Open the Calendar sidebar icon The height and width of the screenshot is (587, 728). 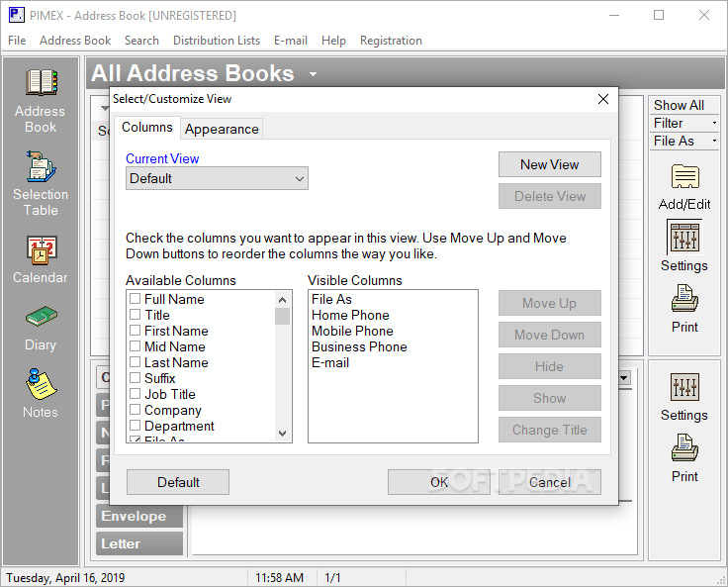click(41, 250)
